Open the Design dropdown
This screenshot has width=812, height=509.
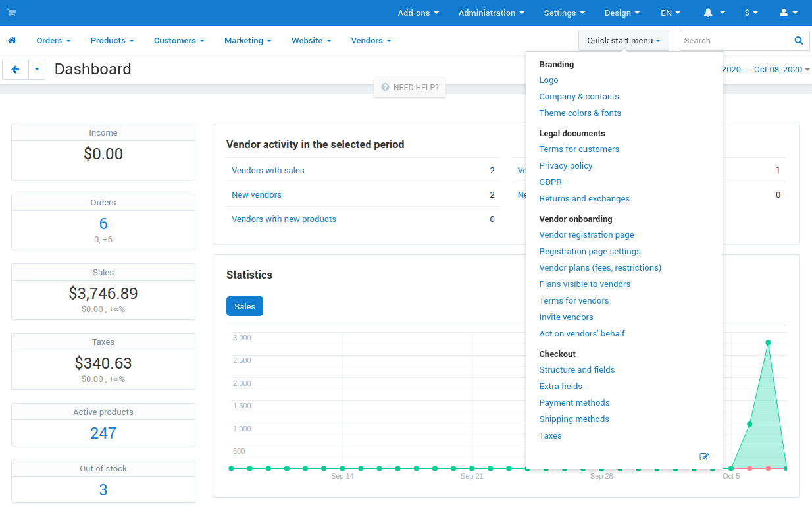622,13
